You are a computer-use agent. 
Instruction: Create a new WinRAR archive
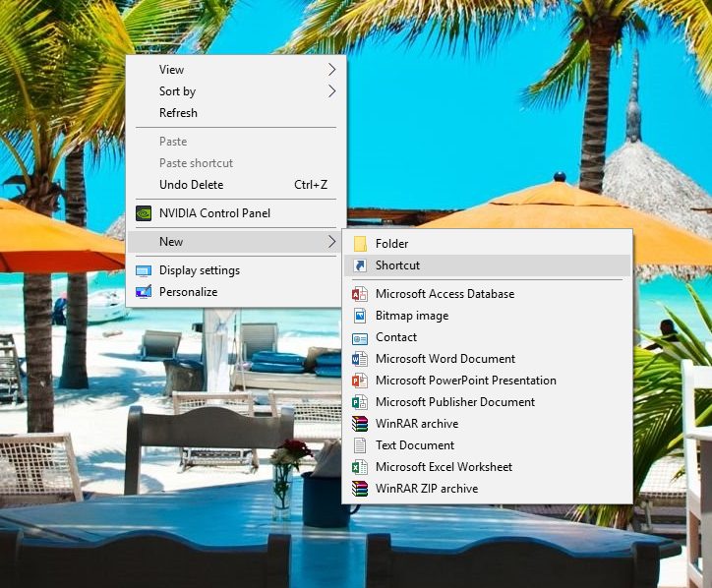487,424
